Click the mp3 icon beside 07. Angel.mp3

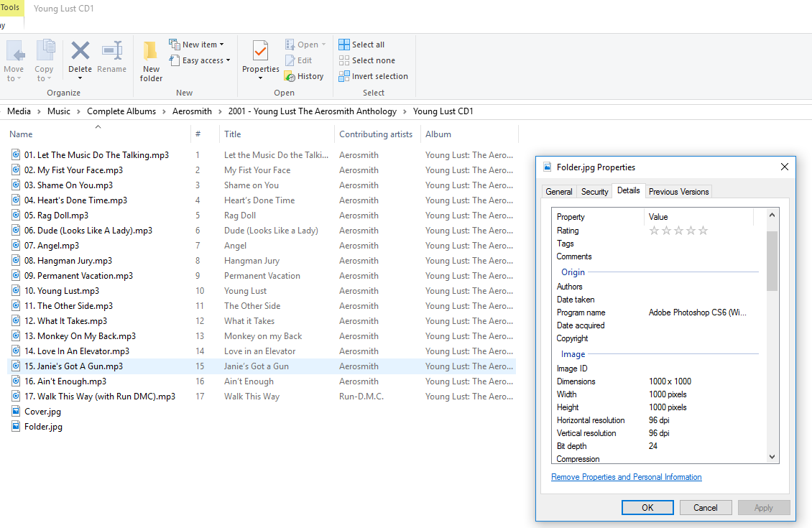tap(16, 246)
